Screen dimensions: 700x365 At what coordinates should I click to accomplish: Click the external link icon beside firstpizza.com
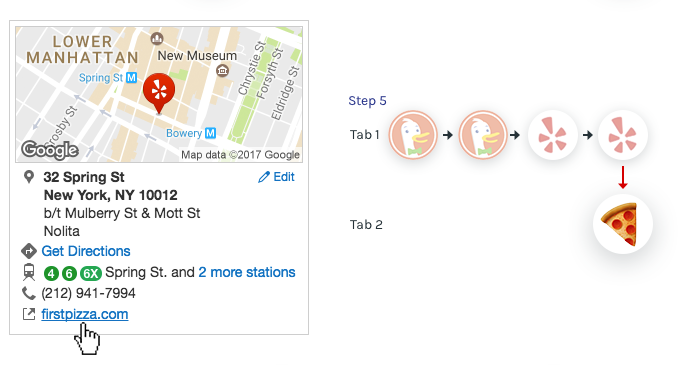pos(29,314)
